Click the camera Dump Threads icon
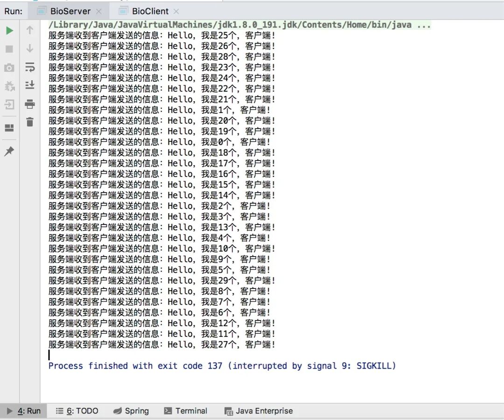The height and width of the screenshot is (420, 504). click(9, 68)
